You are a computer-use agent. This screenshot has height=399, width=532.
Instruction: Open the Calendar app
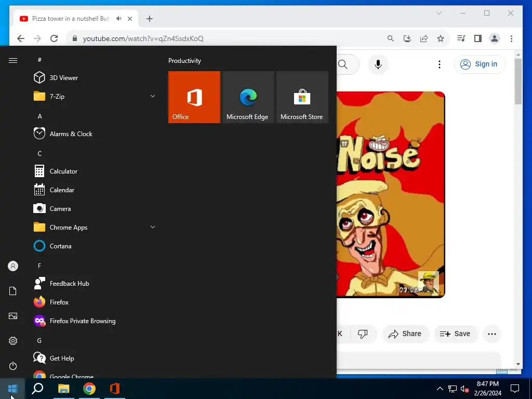click(x=95, y=190)
